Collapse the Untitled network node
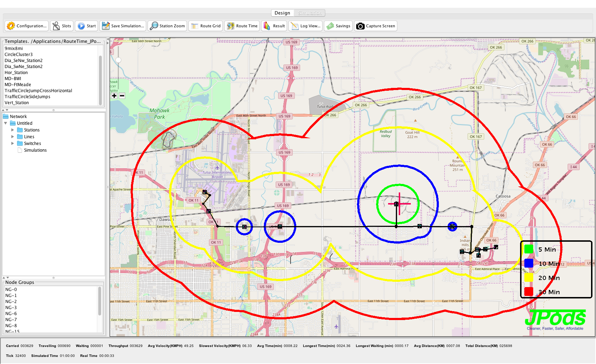Screen dimensions: 596x364 [6, 123]
